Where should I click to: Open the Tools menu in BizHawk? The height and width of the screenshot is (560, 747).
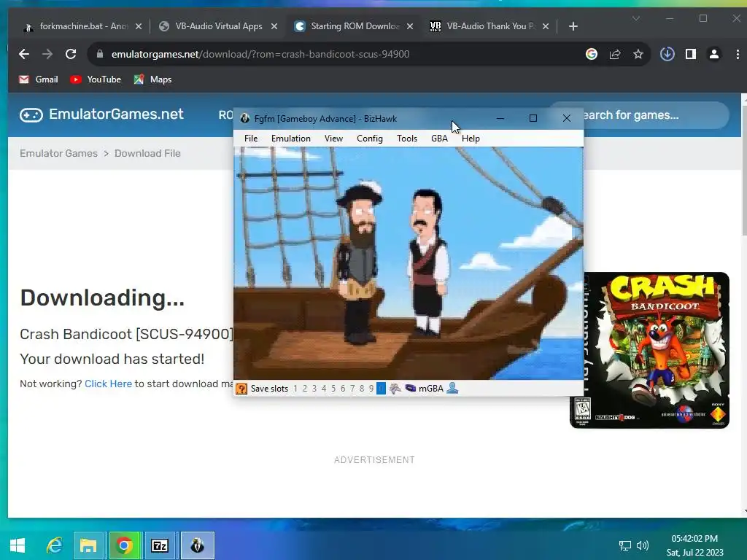(407, 139)
